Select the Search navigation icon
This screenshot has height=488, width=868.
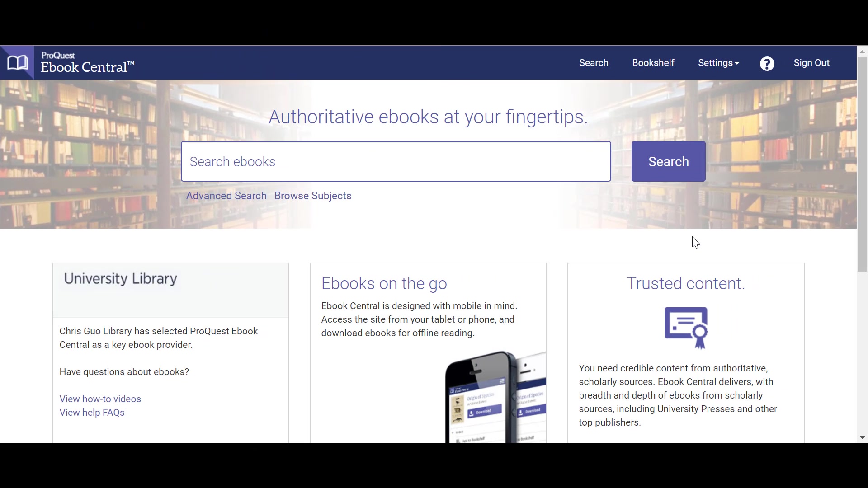(593, 62)
